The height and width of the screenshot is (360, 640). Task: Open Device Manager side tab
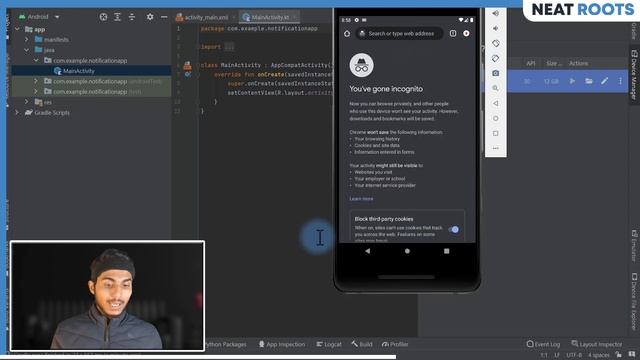[x=634, y=75]
